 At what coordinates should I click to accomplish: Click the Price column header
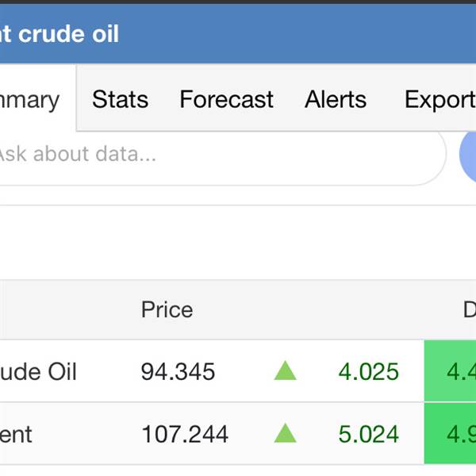(x=167, y=309)
